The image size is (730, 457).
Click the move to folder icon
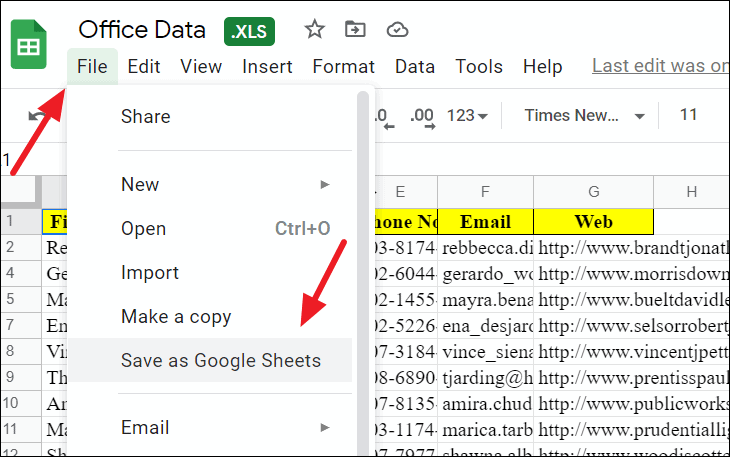(x=355, y=29)
